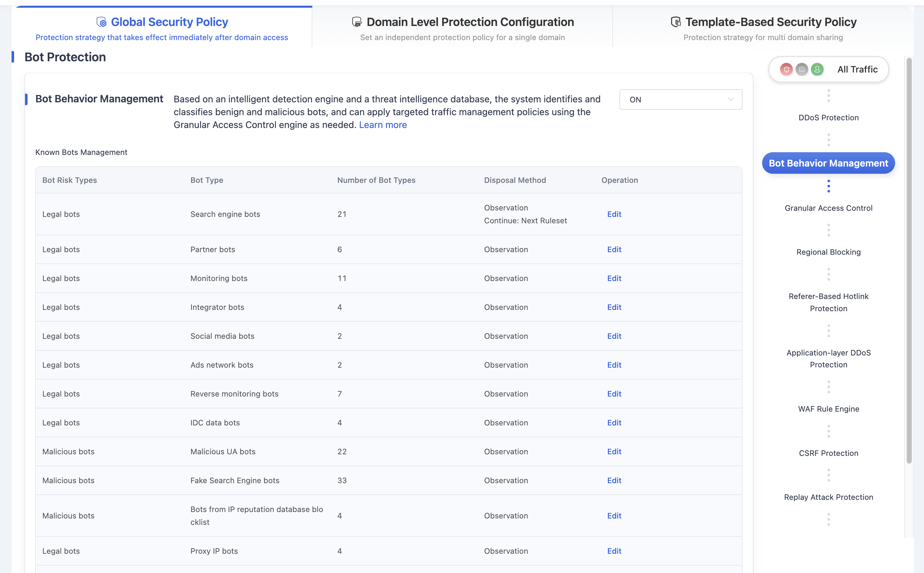Click the Bot Behavior Management section title

click(99, 99)
